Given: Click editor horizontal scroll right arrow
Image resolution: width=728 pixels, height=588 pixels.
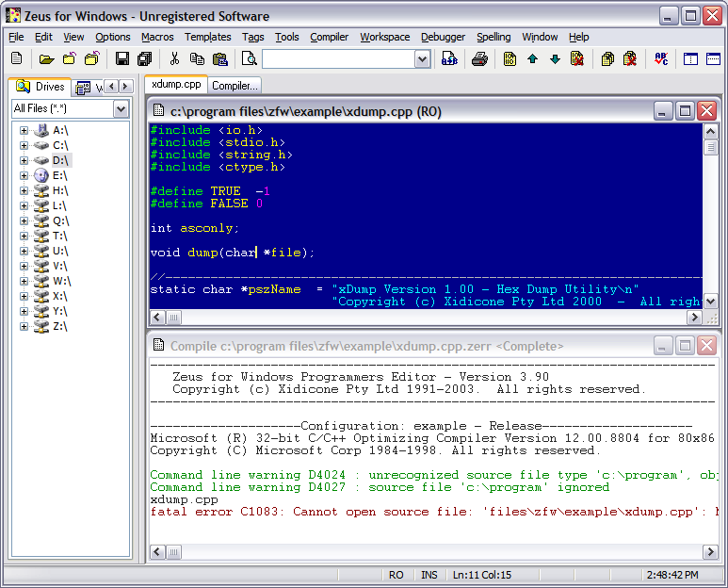Looking at the screenshot, I should click(694, 318).
